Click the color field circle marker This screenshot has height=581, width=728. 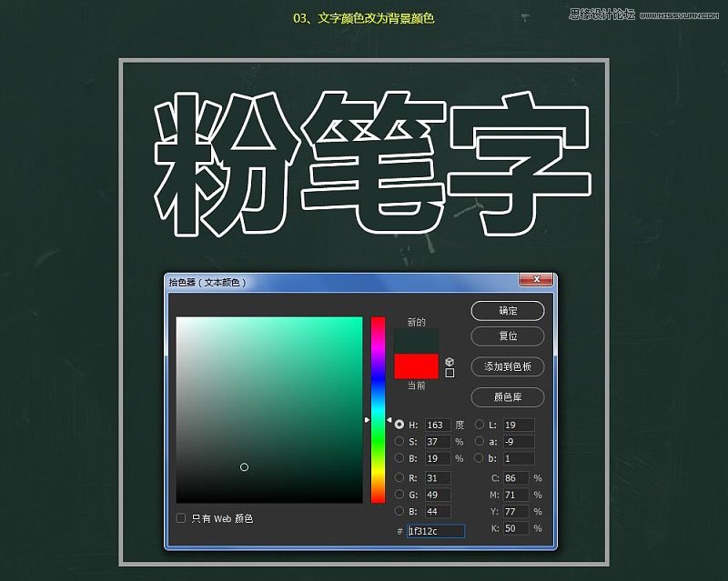[x=244, y=467]
